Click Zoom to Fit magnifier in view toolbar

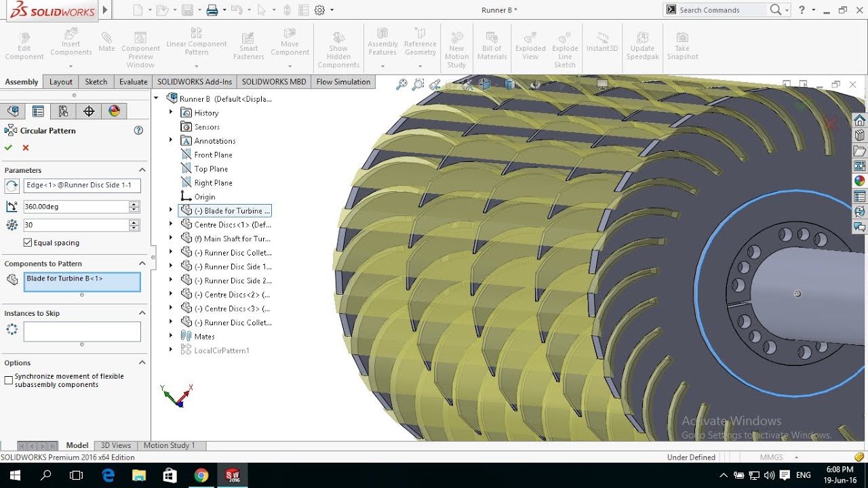click(402, 84)
